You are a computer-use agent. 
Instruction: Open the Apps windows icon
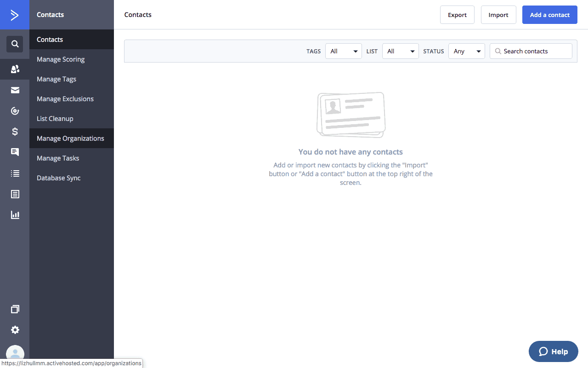(x=15, y=309)
